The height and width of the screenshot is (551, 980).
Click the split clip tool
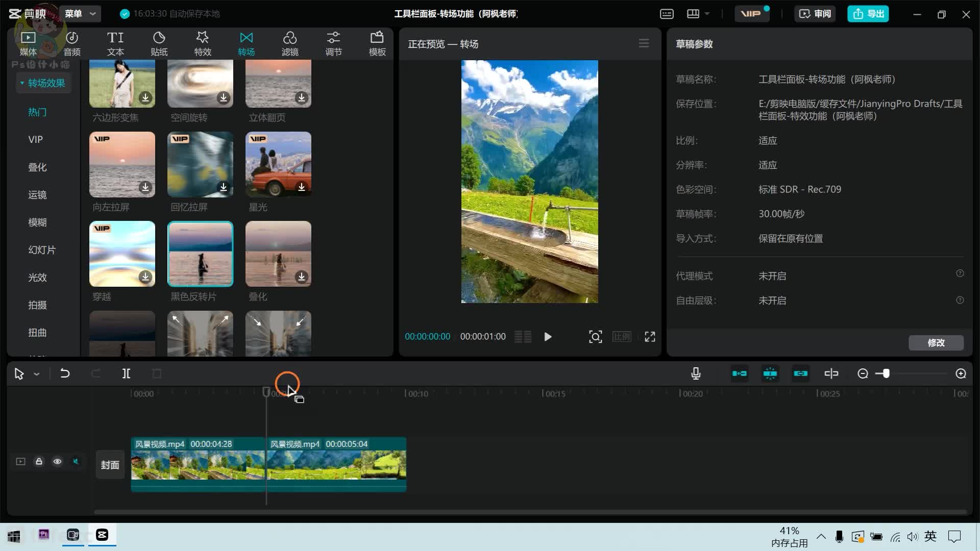point(126,373)
